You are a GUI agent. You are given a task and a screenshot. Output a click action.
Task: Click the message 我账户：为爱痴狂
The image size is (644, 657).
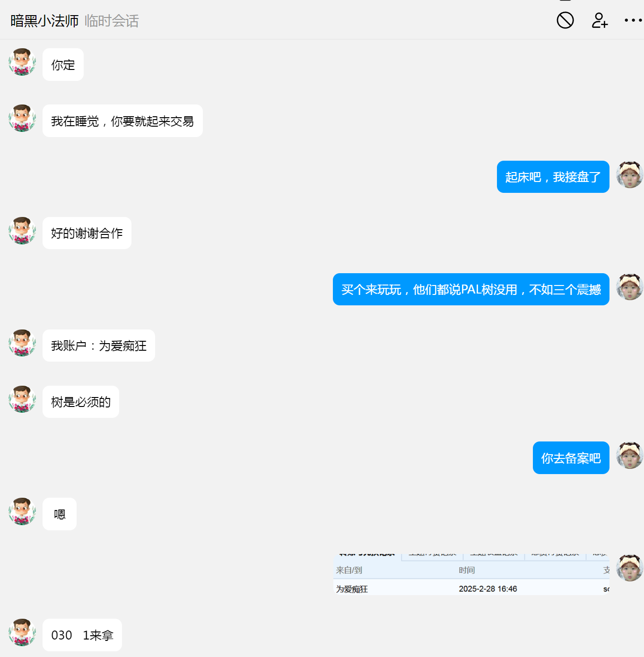[x=99, y=346]
